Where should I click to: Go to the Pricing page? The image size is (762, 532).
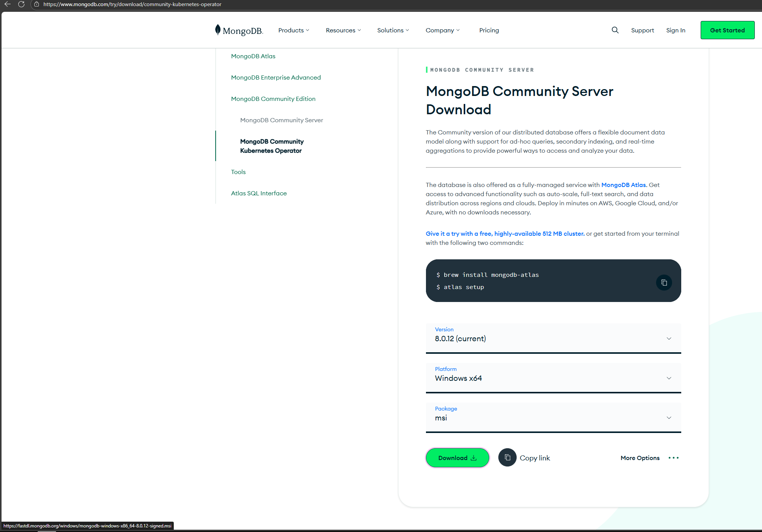coord(489,30)
